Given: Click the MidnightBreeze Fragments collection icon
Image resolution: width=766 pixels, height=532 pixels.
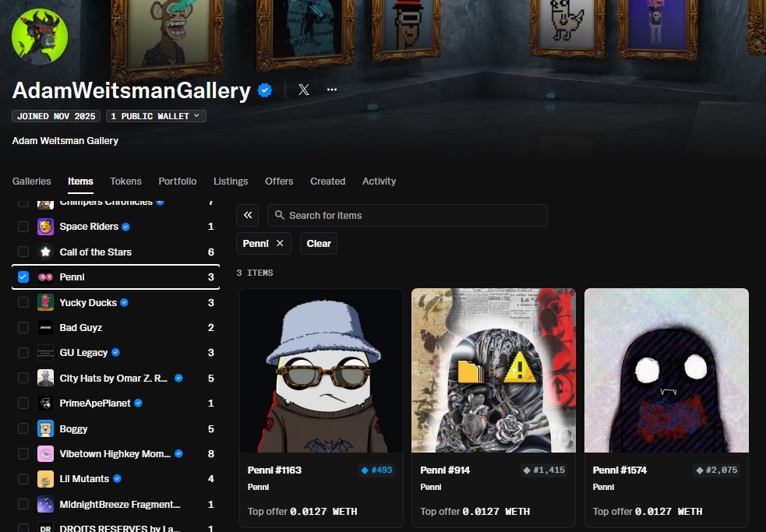Looking at the screenshot, I should (x=45, y=504).
